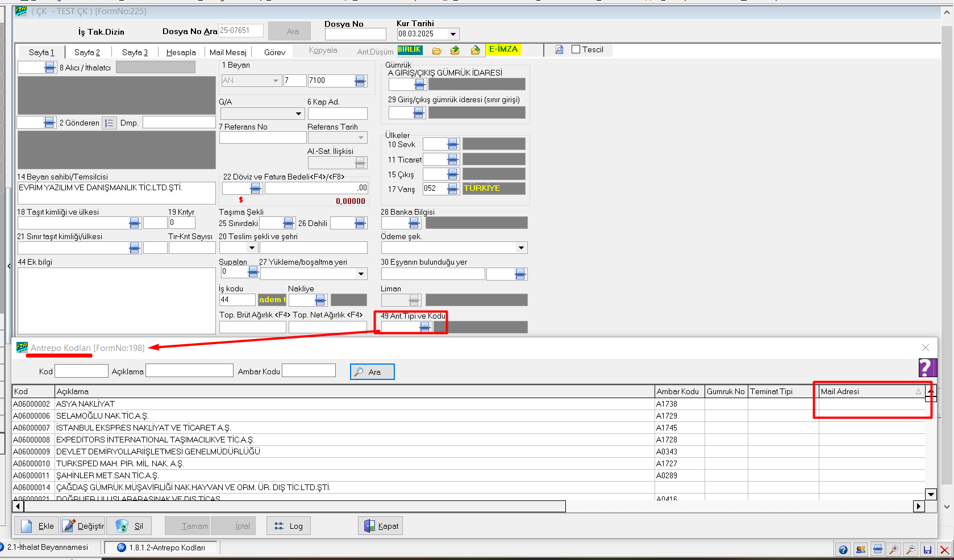Open the Hesapla tab
954x560 pixels.
pyautogui.click(x=181, y=52)
